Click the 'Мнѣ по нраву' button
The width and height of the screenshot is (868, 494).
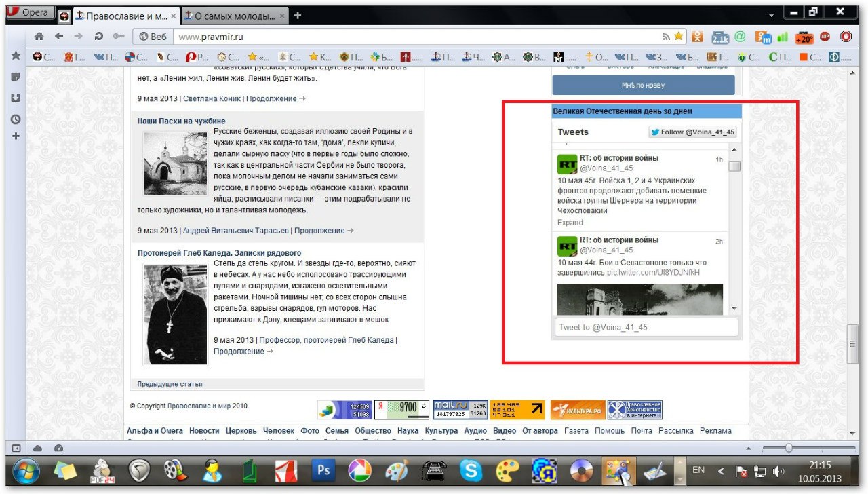(x=643, y=85)
